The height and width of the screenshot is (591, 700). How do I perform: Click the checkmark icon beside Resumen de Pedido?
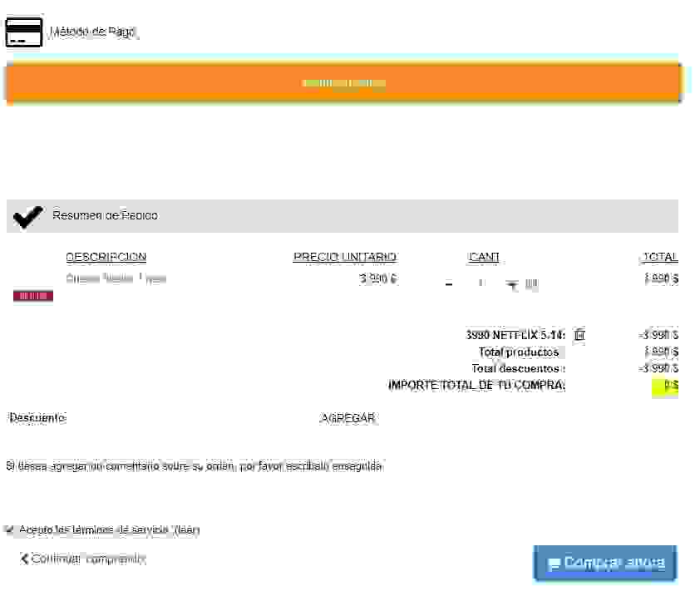click(x=28, y=216)
